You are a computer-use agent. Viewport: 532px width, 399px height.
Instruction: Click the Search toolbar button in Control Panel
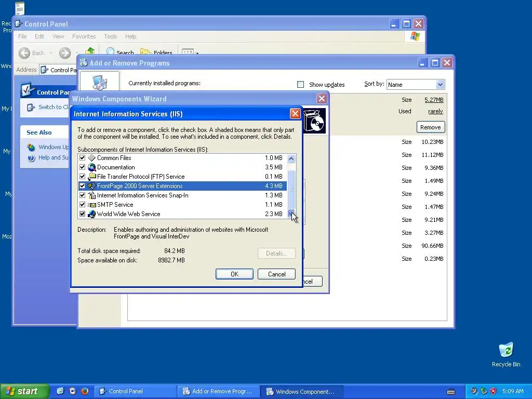pos(120,52)
